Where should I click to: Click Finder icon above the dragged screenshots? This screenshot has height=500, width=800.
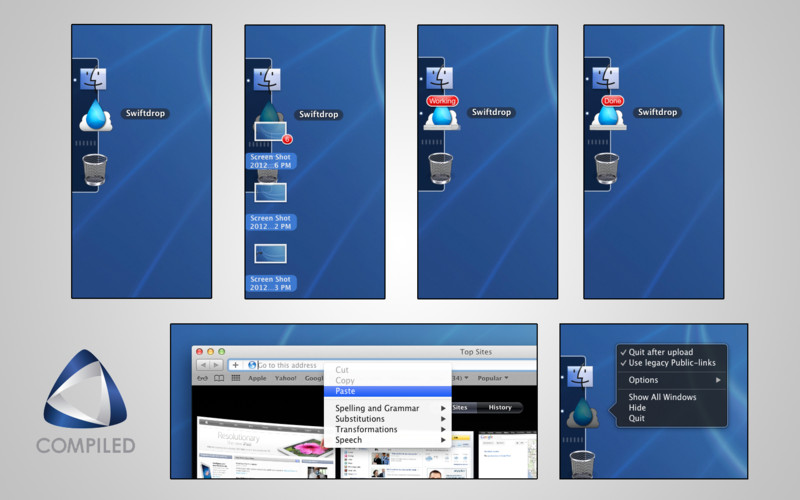coord(267,80)
